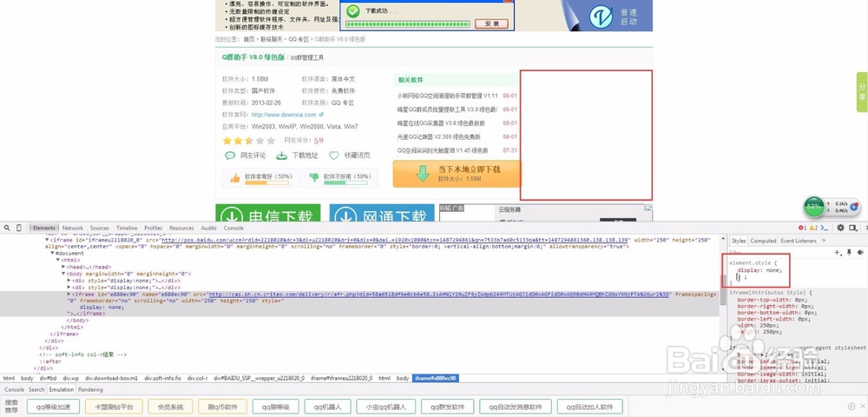The image size is (868, 417).
Task: Click New Style Rule plus icon
Action: pyautogui.click(x=838, y=252)
